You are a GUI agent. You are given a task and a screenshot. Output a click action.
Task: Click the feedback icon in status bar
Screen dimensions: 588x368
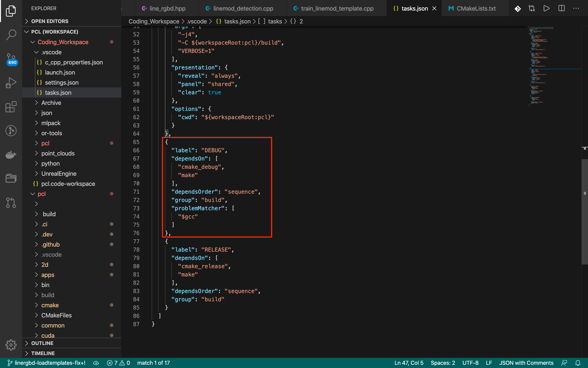[x=564, y=363]
